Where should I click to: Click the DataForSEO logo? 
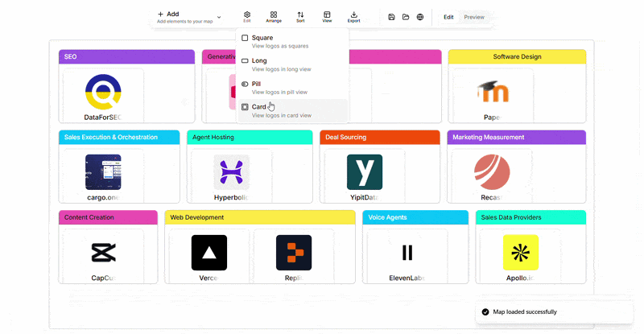[103, 92]
